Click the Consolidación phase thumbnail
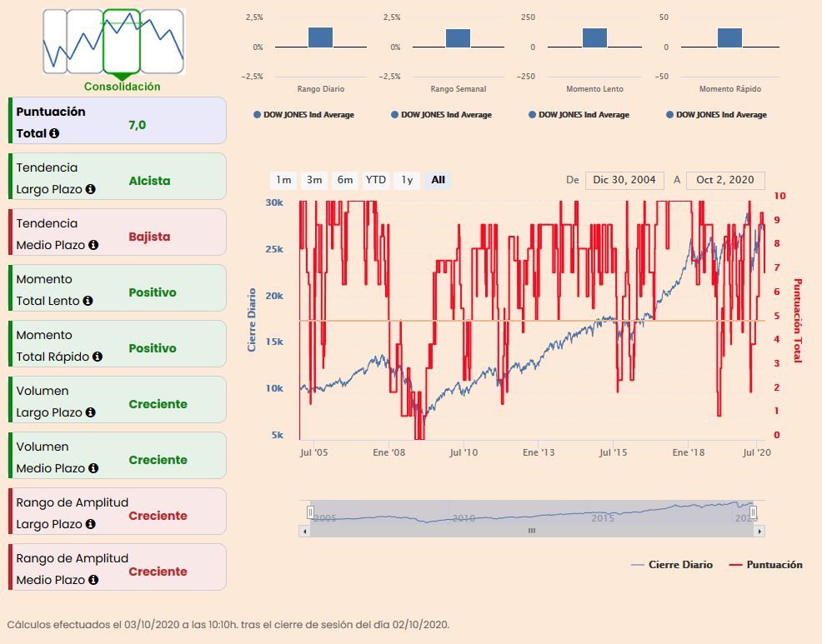 click(122, 42)
